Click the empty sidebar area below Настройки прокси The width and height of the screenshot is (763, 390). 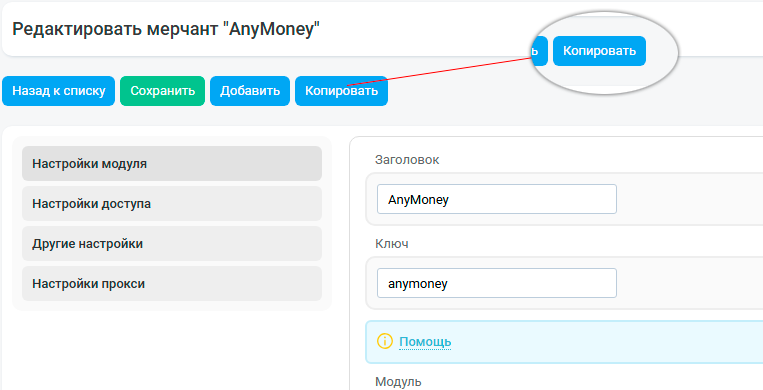click(172, 351)
